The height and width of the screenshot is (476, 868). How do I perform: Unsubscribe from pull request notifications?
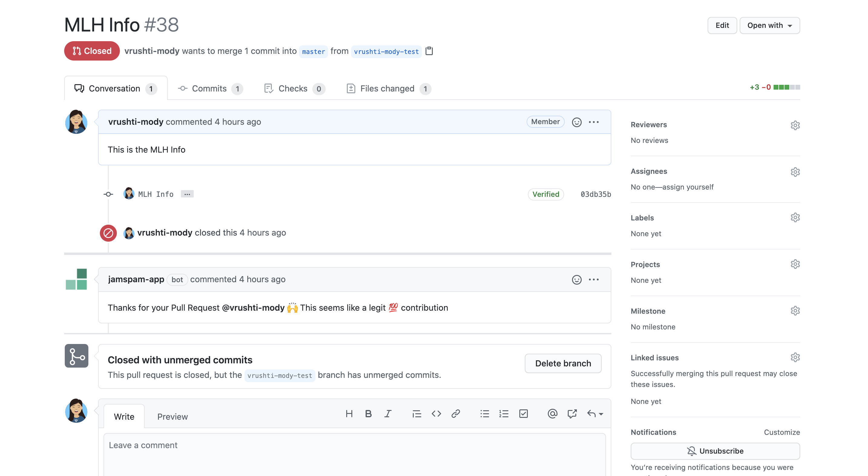(715, 451)
